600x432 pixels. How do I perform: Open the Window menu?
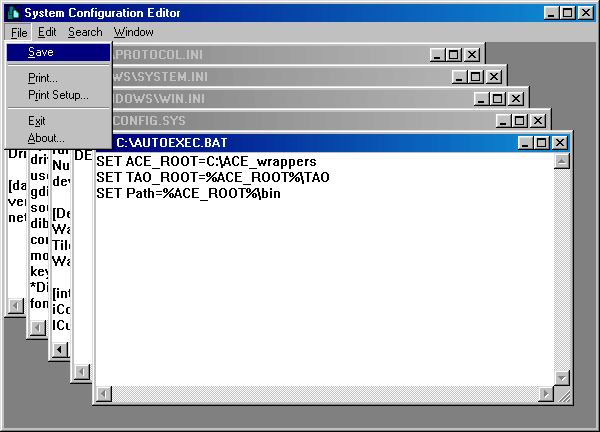click(x=134, y=32)
